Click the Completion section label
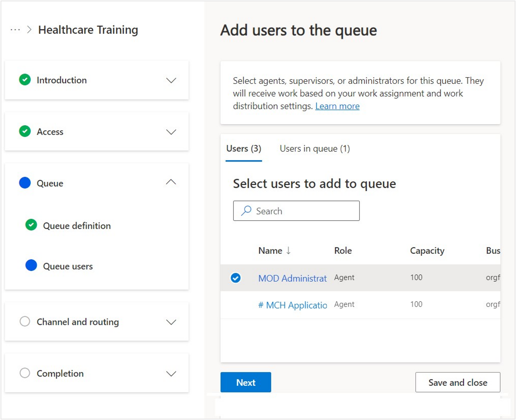This screenshot has width=516, height=420. 60,374
